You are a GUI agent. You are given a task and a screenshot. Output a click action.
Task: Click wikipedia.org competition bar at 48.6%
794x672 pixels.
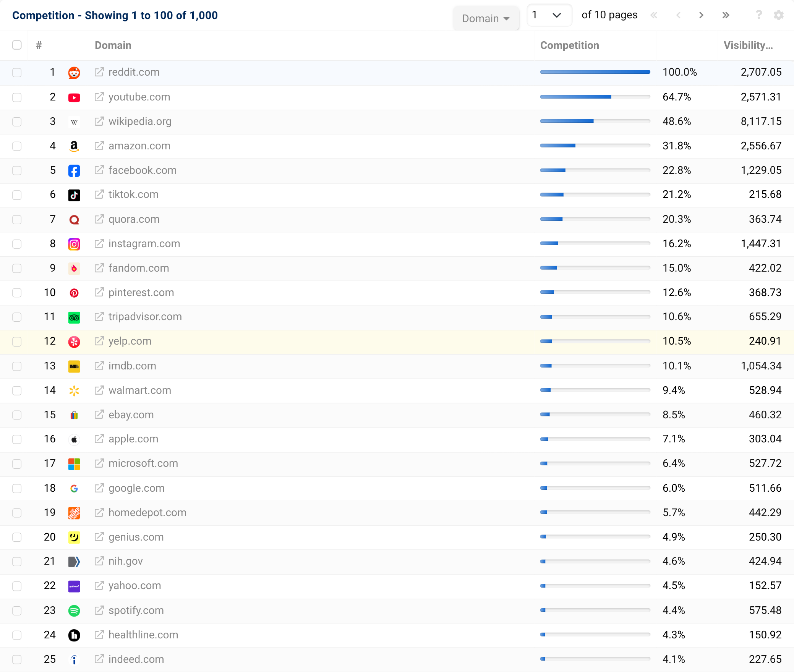point(595,121)
